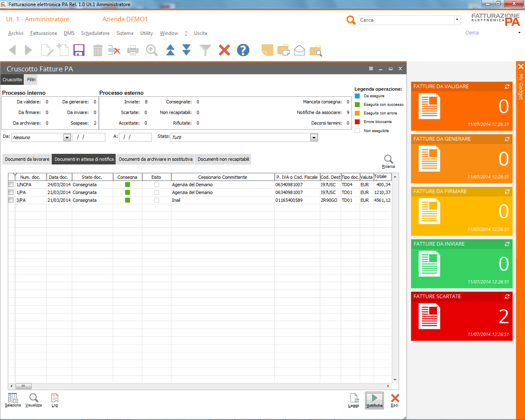Click the Esci button

click(x=395, y=400)
